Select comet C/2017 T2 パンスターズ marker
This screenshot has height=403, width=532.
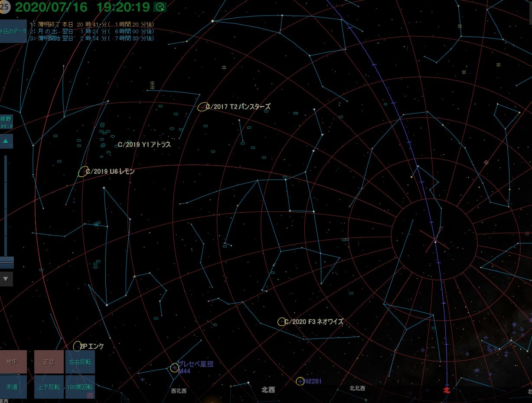coord(202,107)
